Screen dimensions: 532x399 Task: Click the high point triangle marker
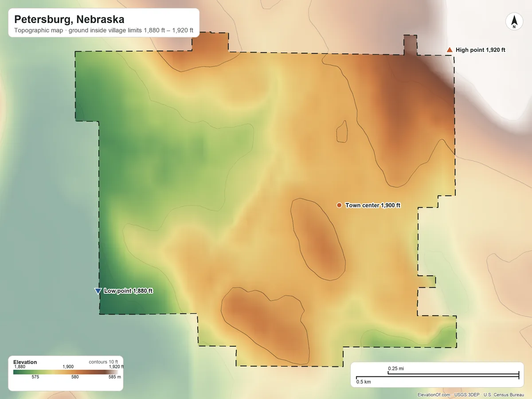coord(450,50)
